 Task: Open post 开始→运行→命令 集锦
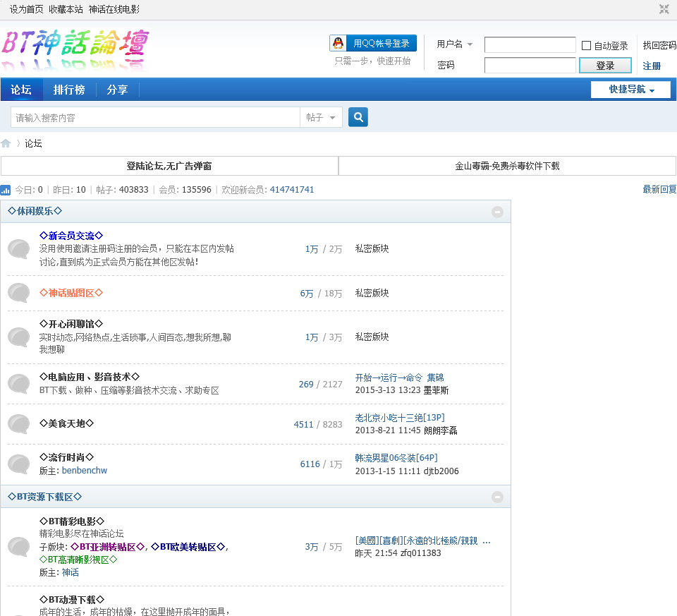399,378
